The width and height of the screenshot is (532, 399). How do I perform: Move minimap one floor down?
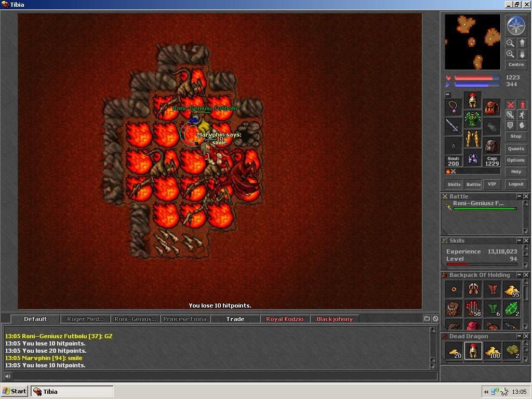tap(522, 54)
